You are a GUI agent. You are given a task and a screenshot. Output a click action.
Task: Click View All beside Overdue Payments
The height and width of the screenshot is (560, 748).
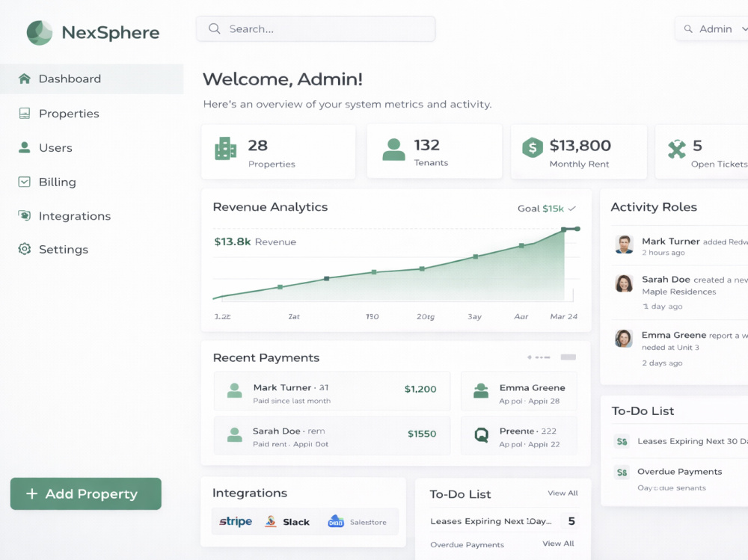[x=558, y=544]
